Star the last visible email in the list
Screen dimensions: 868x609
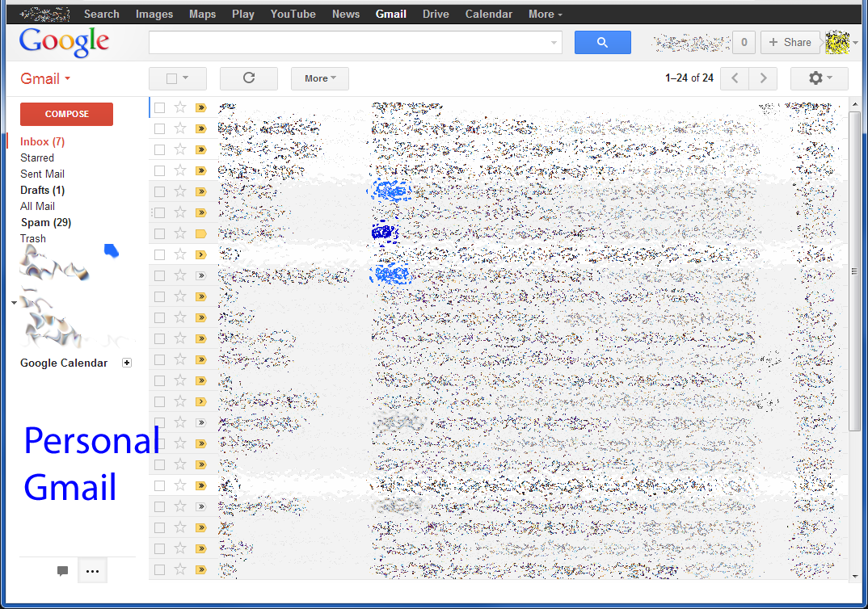pos(180,569)
